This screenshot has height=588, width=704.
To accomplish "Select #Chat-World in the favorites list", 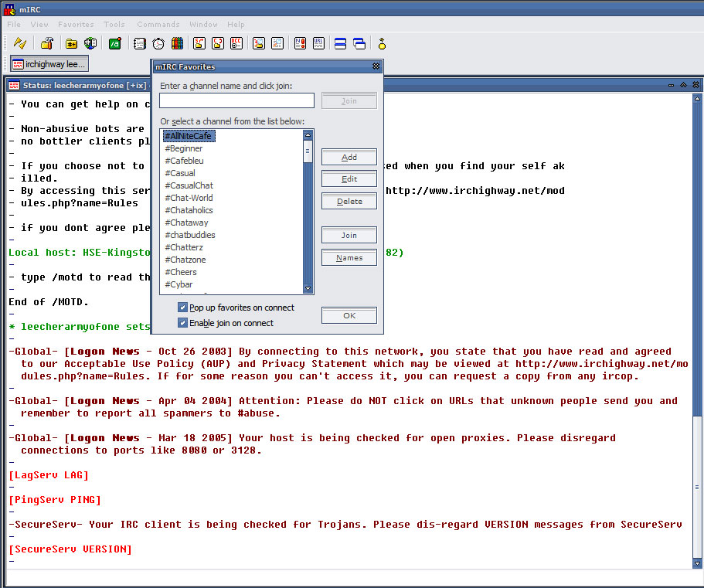I will point(189,198).
